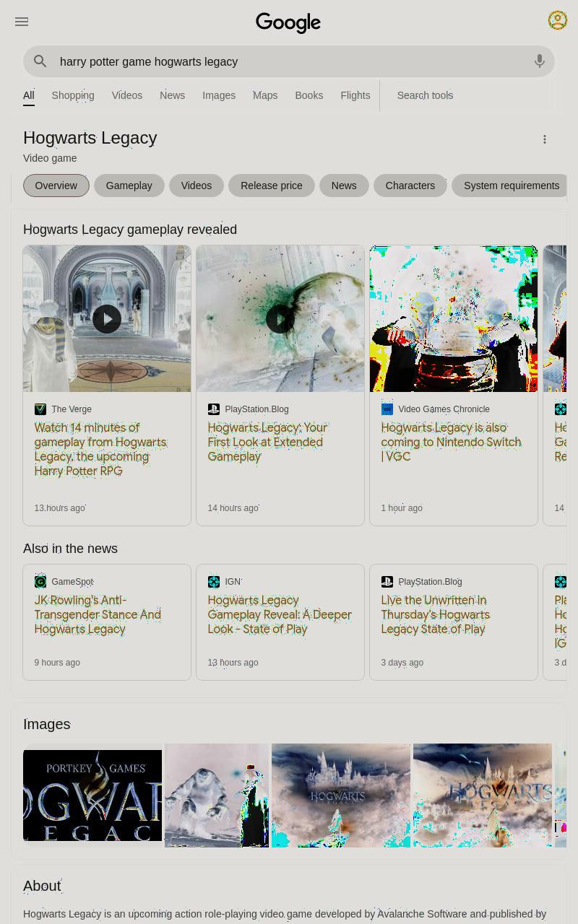This screenshot has height=924, width=578.
Task: Open the Nintendo Switch article thumbnail
Action: [x=454, y=318]
